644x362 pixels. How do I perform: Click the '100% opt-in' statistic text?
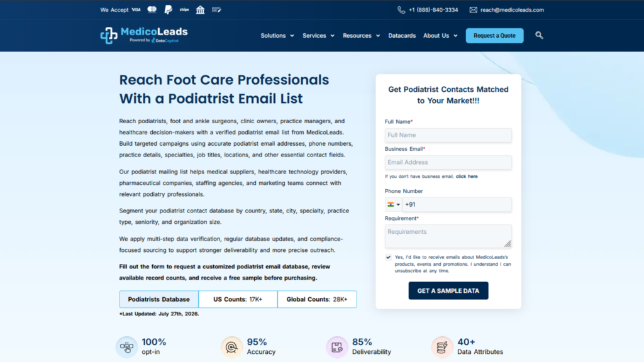154,347
